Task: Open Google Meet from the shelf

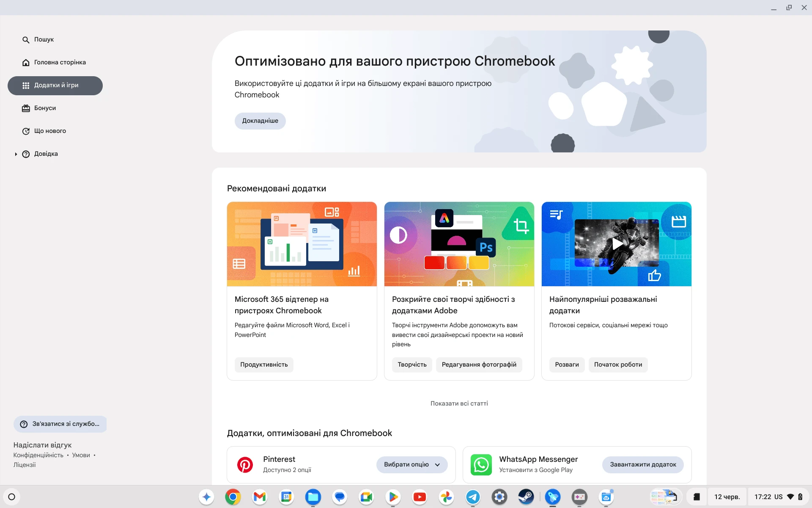Action: [x=366, y=497]
